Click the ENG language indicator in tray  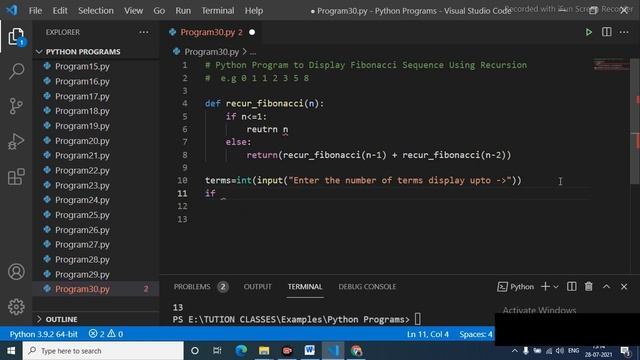click(x=573, y=351)
